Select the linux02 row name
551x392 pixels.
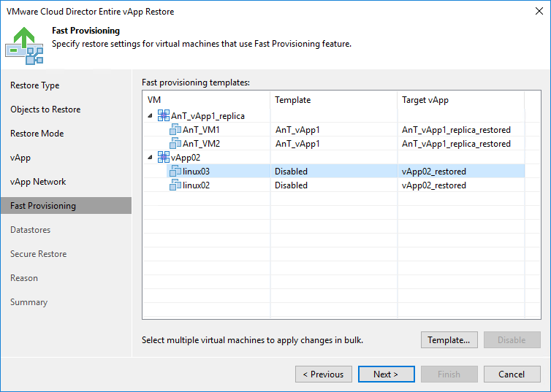(196, 185)
